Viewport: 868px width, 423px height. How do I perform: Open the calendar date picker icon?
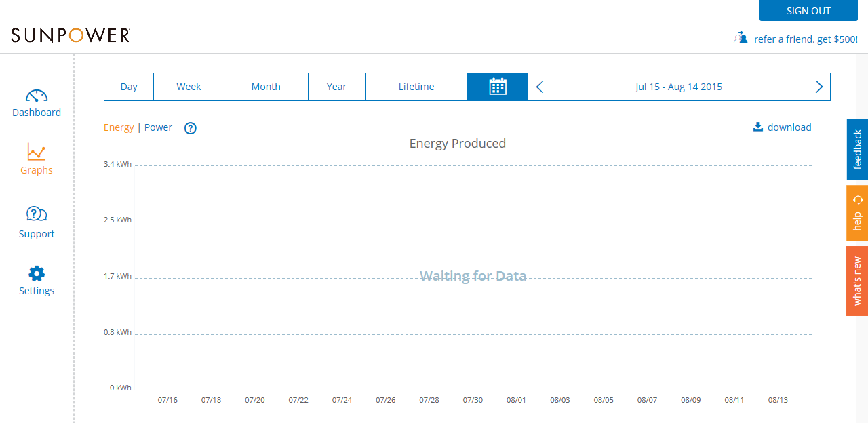498,87
